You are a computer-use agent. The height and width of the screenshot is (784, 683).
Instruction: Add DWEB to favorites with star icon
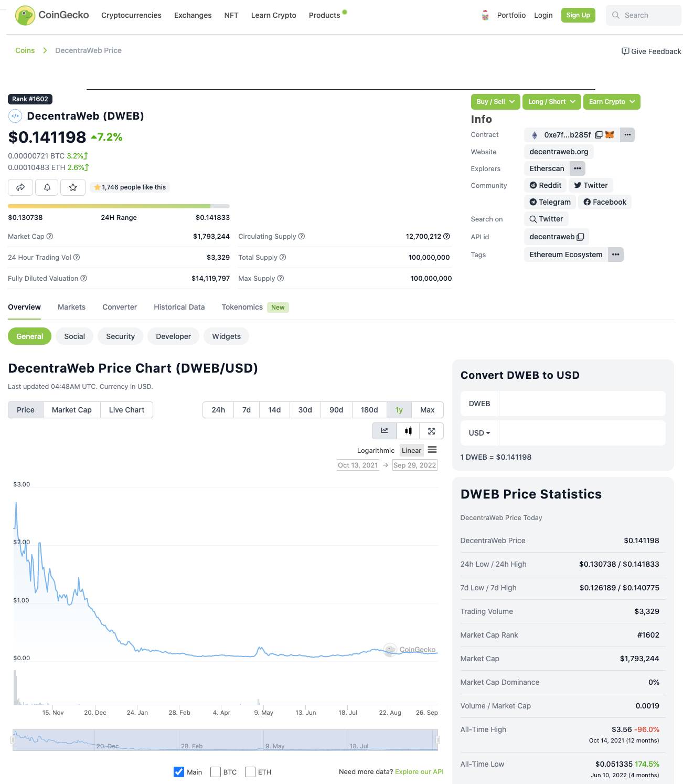73,187
